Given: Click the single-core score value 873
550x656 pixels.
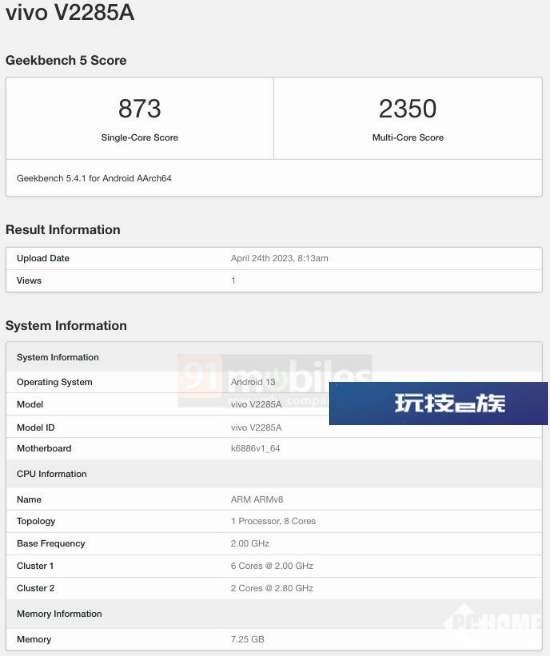Looking at the screenshot, I should click(139, 108).
